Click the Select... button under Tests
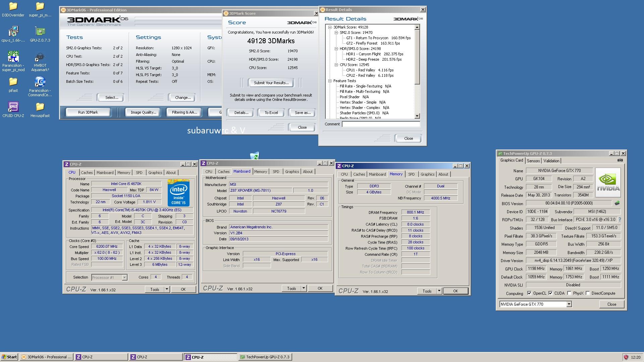 tap(111, 98)
